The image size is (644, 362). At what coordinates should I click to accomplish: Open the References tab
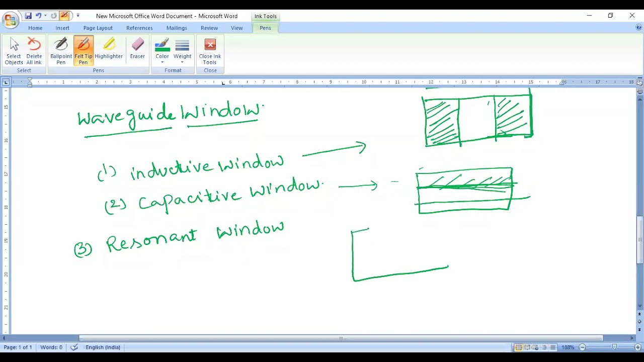139,28
